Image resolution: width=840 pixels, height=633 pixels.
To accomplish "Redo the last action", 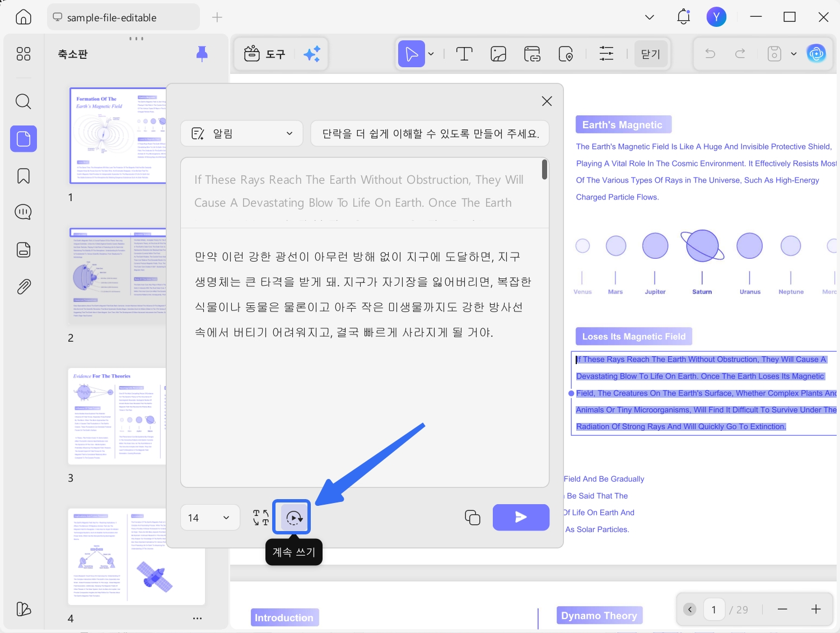I will click(740, 53).
